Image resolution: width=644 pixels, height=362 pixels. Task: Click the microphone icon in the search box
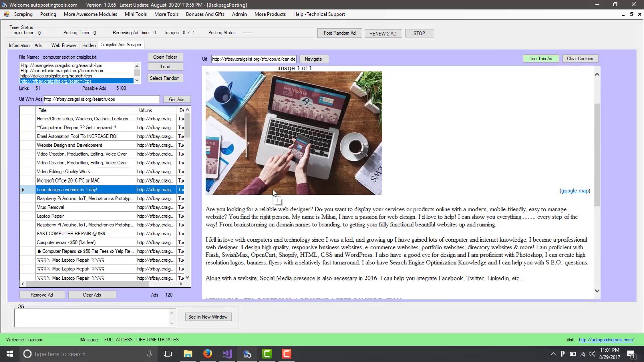[149, 354]
